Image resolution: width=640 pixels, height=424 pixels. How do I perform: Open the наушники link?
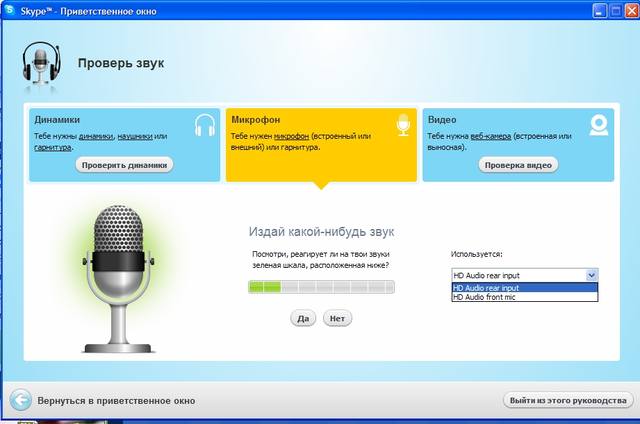[135, 136]
